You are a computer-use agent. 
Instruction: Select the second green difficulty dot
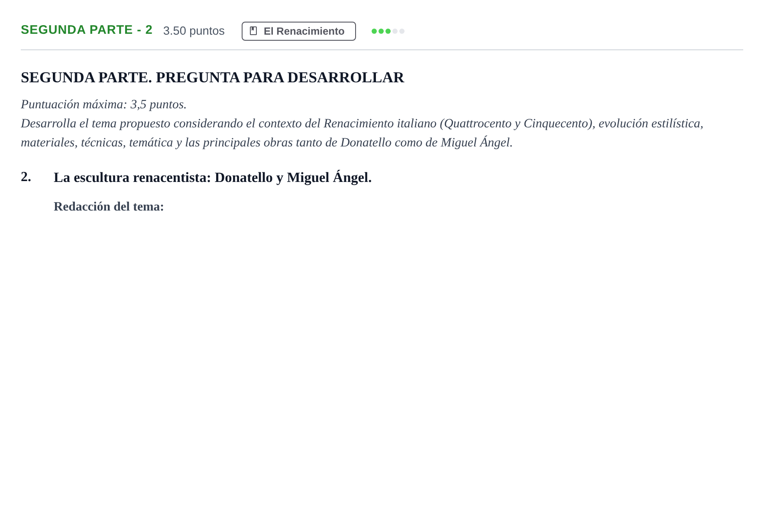pyautogui.click(x=381, y=31)
